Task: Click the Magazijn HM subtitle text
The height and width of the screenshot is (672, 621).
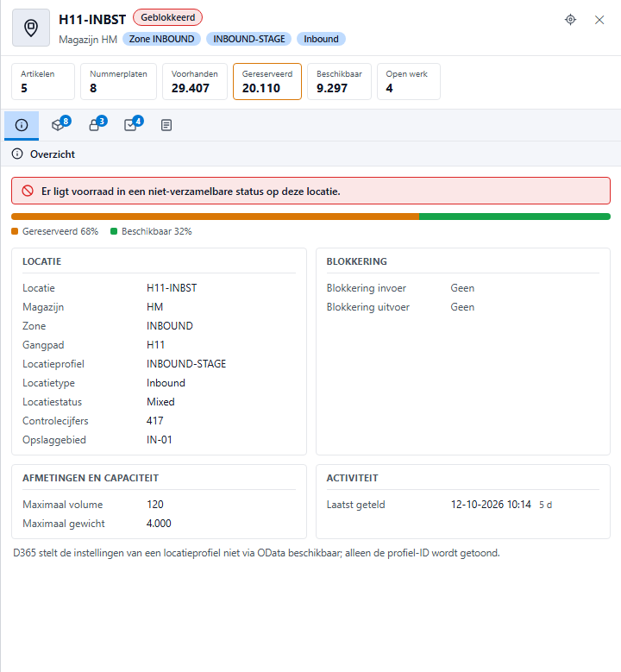Action: pos(88,40)
